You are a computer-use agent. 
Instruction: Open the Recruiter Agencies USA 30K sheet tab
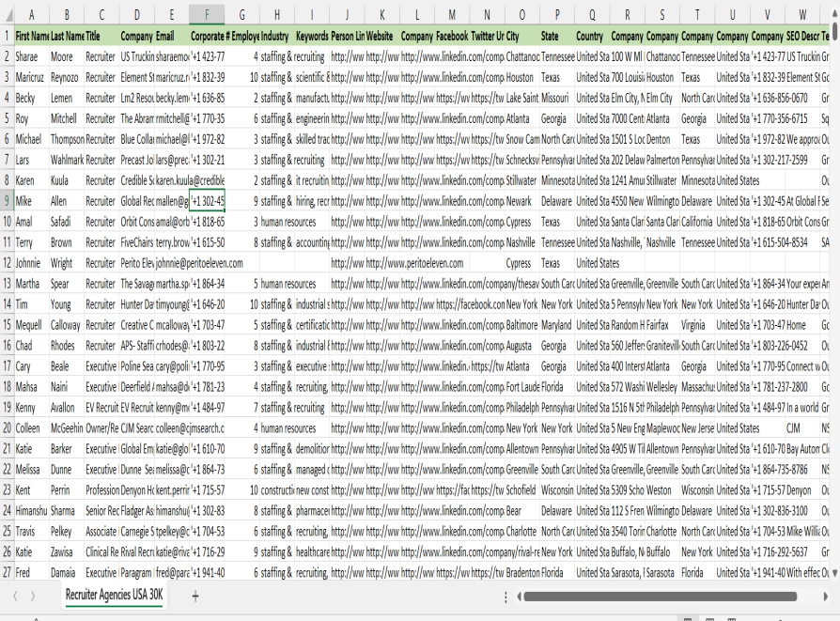point(114,596)
